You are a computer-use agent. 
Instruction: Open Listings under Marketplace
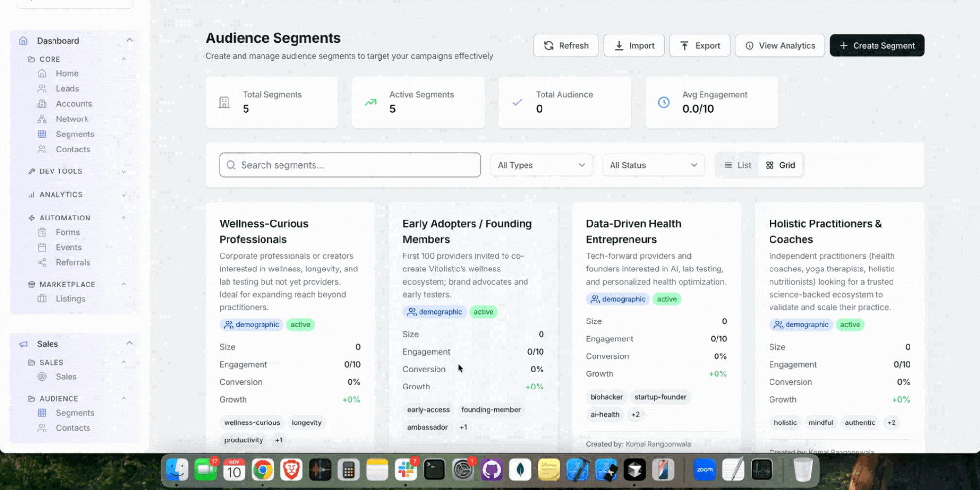71,299
